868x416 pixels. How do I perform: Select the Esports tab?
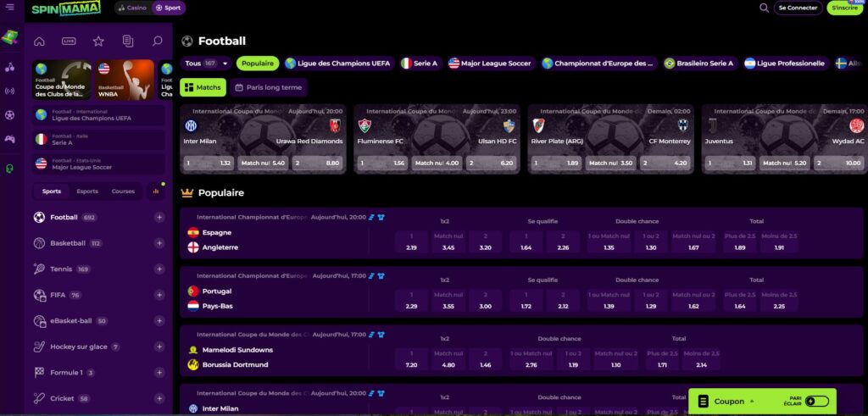coord(87,191)
